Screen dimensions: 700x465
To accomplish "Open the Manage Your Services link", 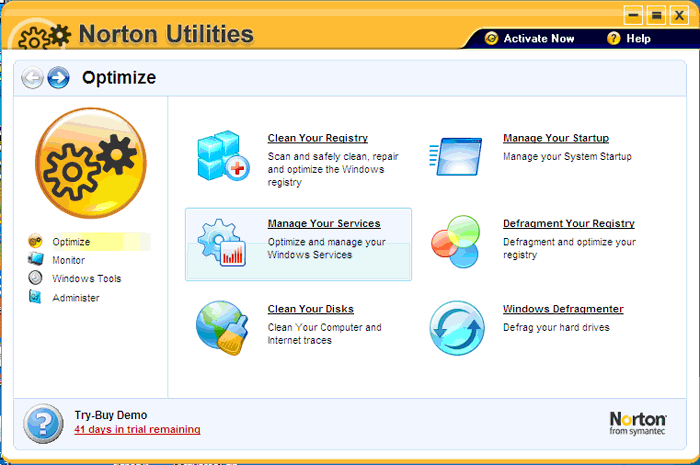I will pos(324,223).
